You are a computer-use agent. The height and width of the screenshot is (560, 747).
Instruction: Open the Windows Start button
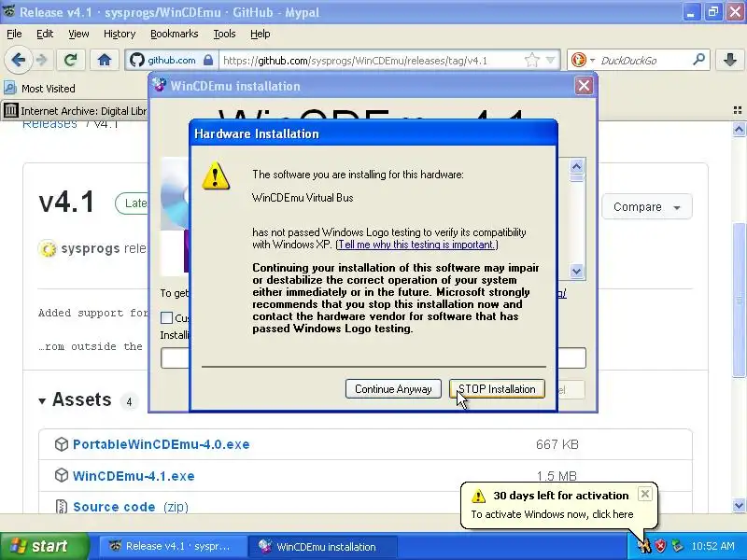point(45,546)
